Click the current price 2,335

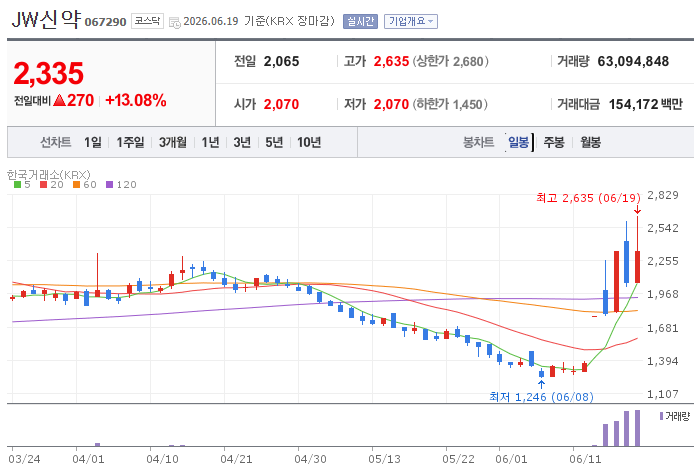click(49, 73)
